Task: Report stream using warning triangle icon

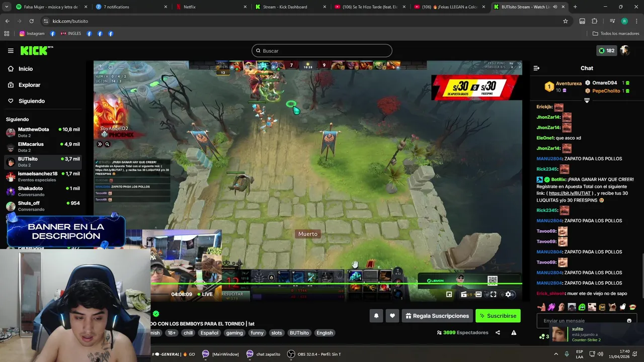Action: [x=514, y=332]
